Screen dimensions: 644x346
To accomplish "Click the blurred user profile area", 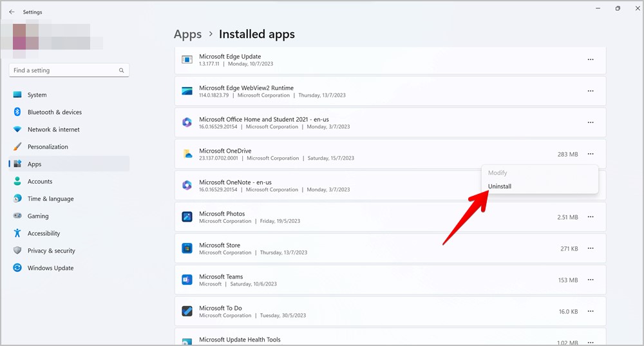I will click(52, 38).
